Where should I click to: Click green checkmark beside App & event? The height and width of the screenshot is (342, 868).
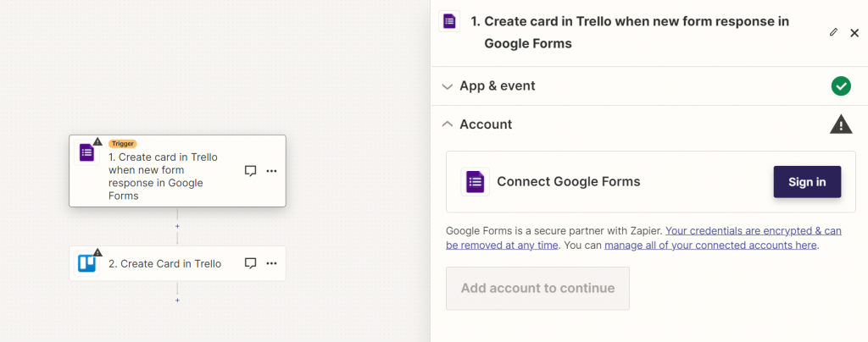click(x=840, y=85)
